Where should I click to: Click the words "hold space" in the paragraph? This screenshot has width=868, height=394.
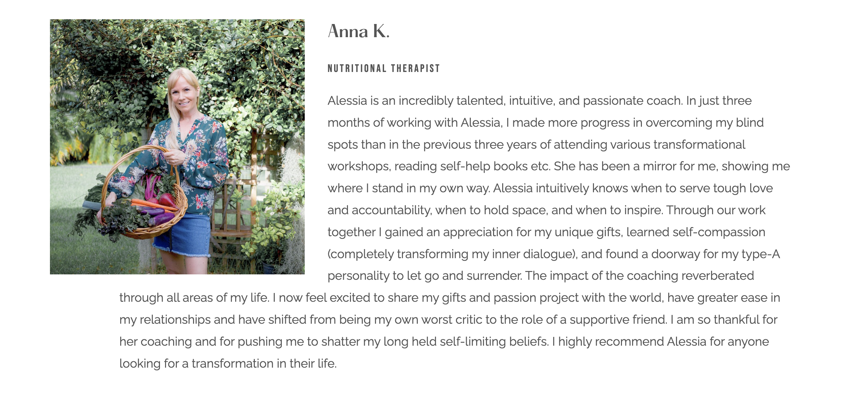[515, 210]
